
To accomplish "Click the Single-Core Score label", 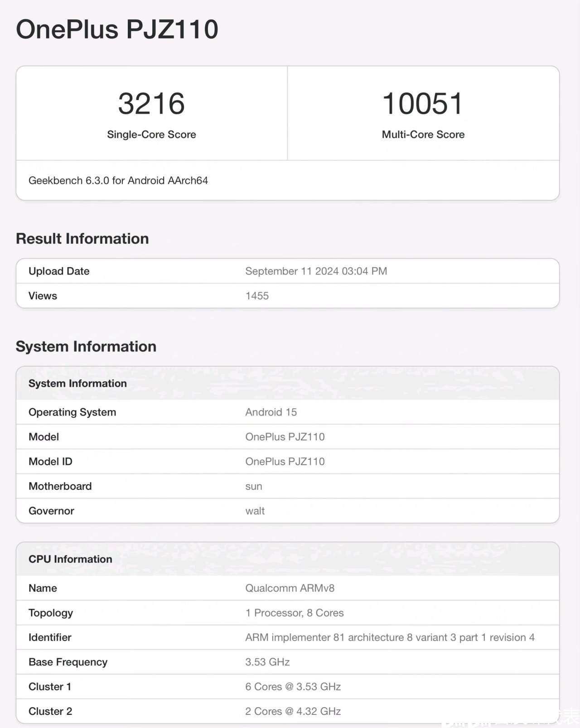I will click(x=151, y=135).
